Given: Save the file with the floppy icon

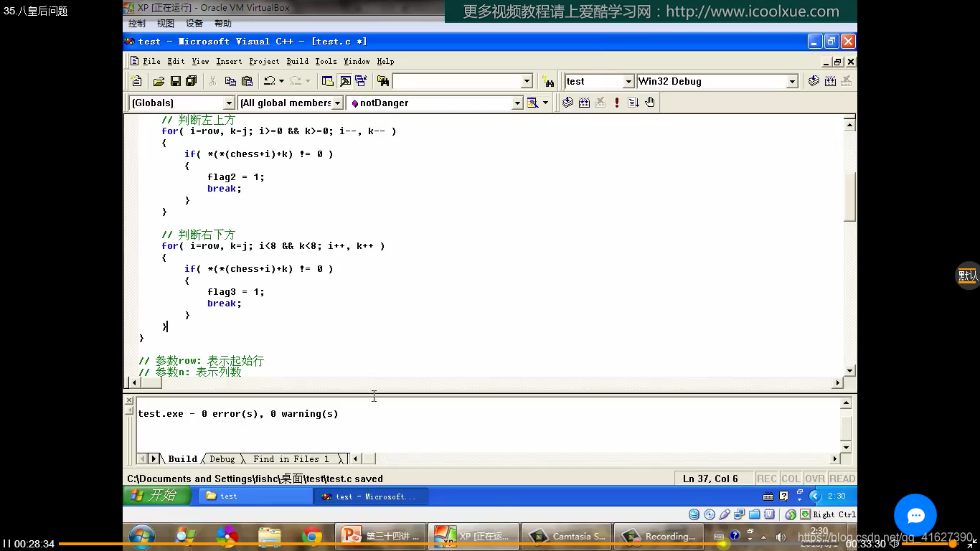Looking at the screenshot, I should (175, 81).
